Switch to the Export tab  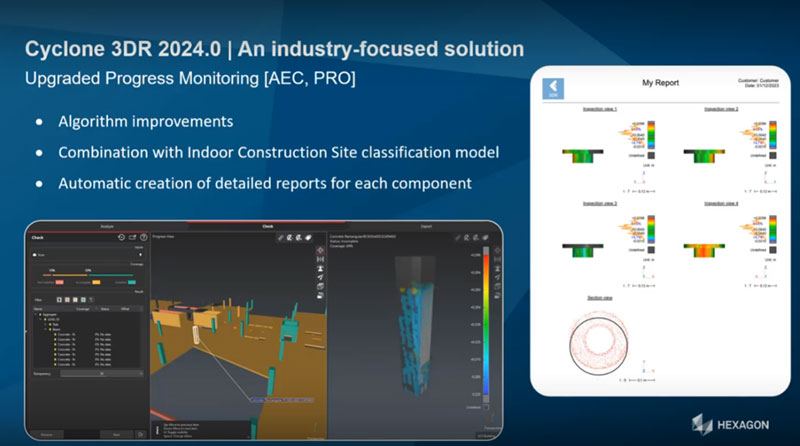426,226
